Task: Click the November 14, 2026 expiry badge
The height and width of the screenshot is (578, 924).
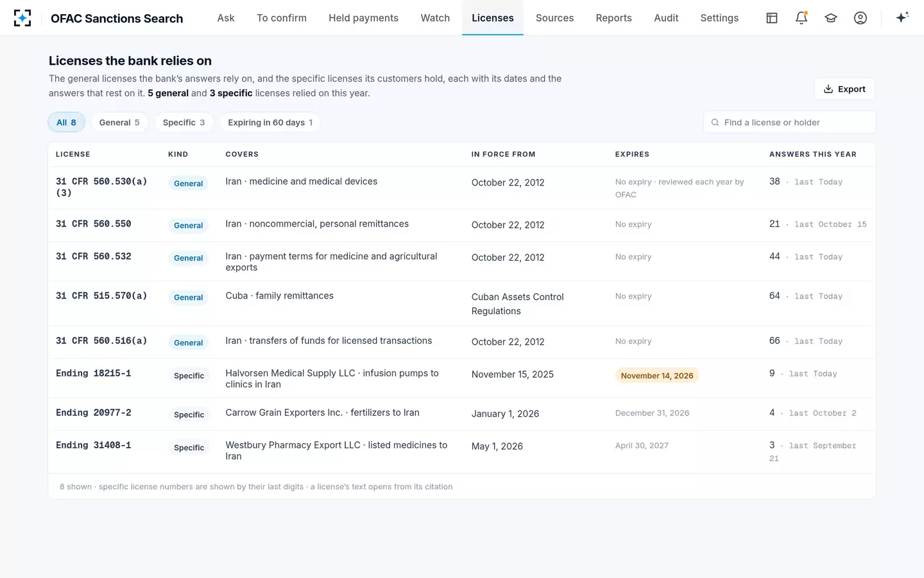Action: tap(657, 376)
